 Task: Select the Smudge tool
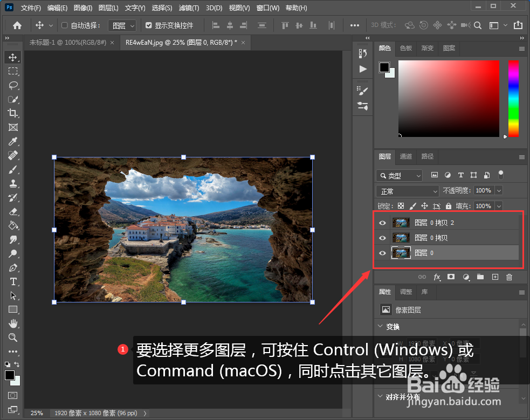(x=13, y=239)
